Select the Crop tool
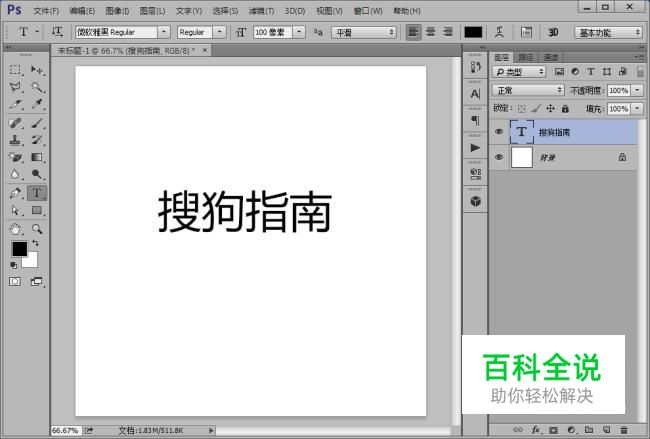Screen dimensions: 650x439 pos(15,104)
